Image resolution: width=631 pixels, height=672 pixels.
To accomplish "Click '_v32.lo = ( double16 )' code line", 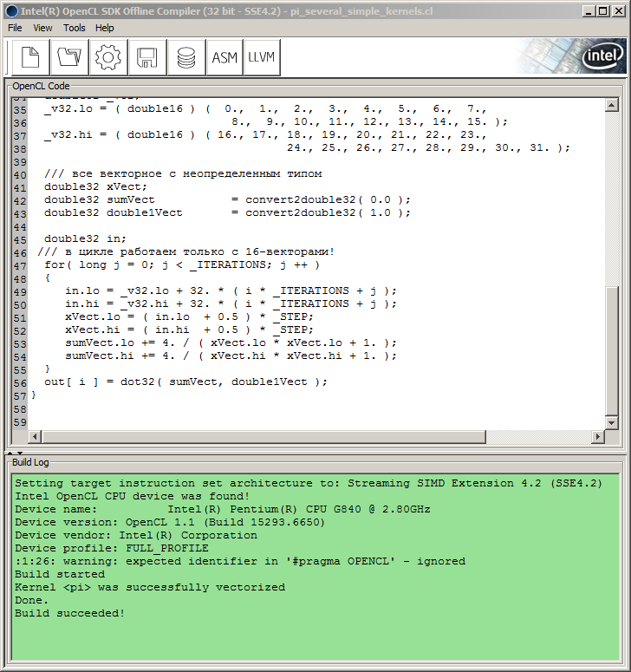I will point(265,109).
